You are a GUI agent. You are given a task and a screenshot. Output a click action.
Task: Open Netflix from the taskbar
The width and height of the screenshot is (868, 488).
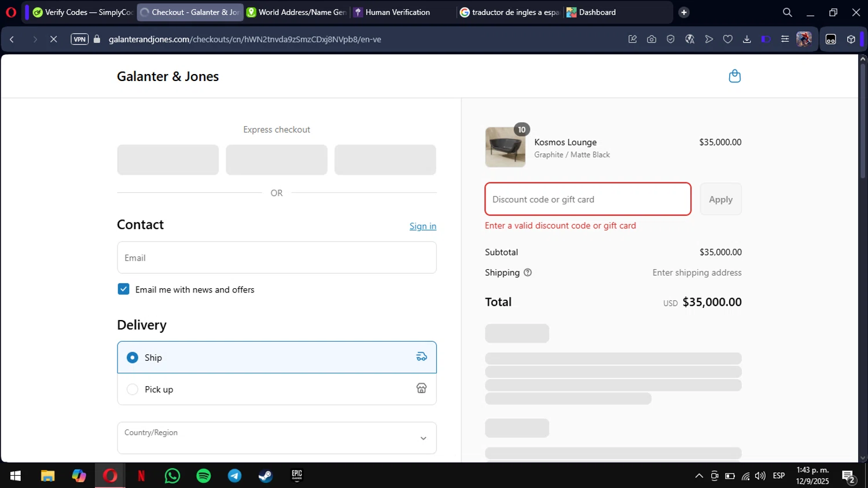click(x=141, y=476)
